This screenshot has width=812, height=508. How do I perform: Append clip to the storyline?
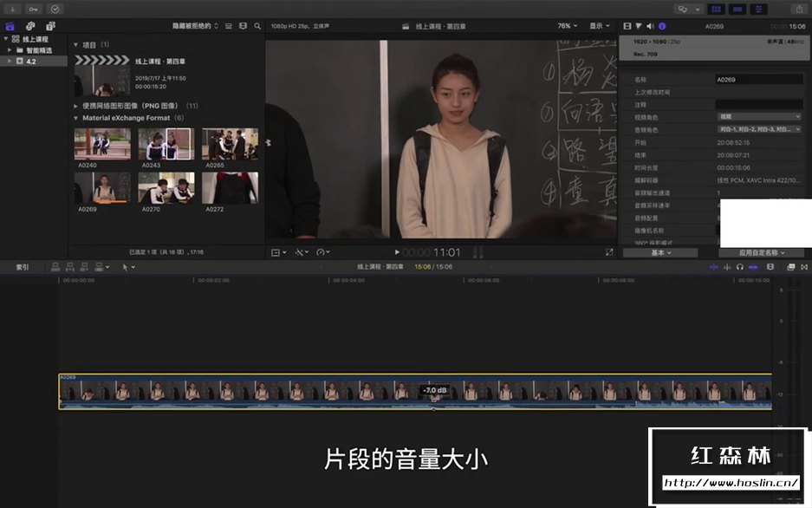[x=84, y=267]
